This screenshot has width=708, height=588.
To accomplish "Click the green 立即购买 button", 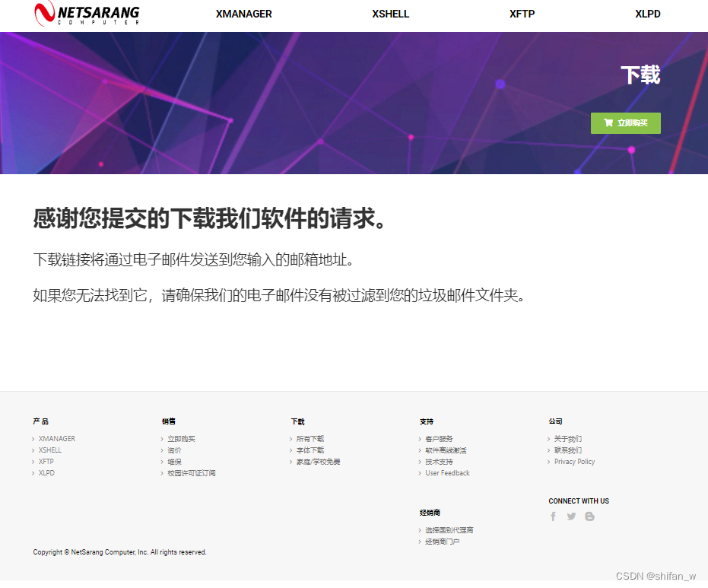I will tap(625, 122).
